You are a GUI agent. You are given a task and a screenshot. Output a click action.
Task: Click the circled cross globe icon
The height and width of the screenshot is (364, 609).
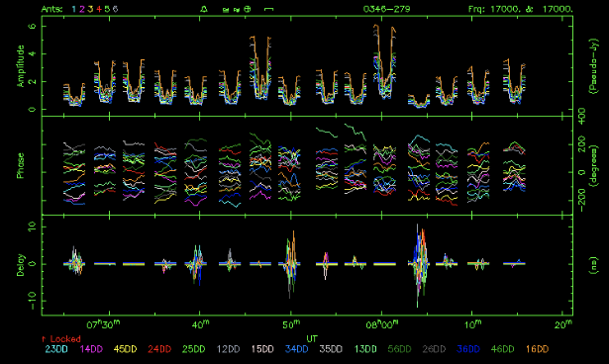[248, 9]
